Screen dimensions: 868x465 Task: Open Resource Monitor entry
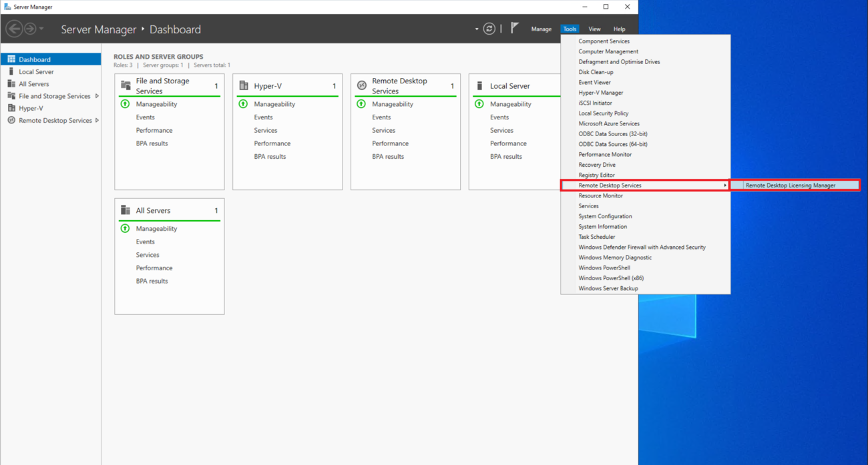pyautogui.click(x=645, y=196)
